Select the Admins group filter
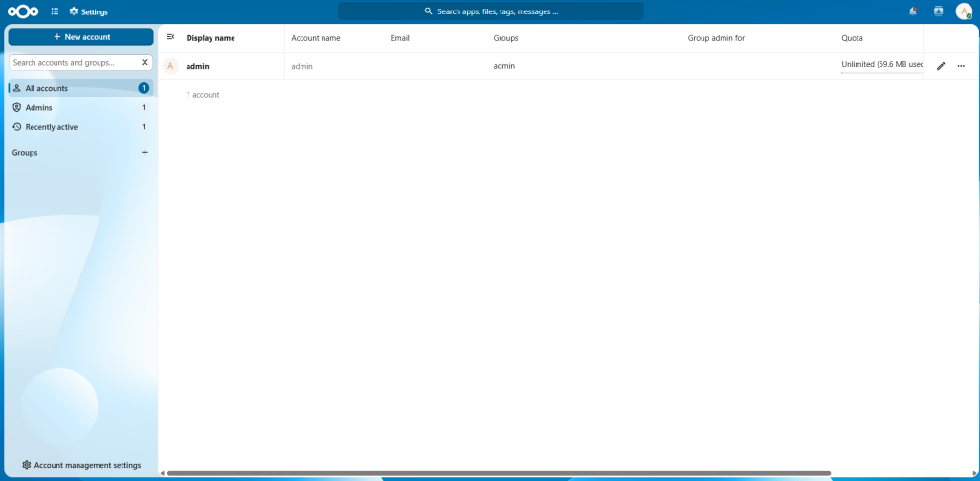 (80, 107)
